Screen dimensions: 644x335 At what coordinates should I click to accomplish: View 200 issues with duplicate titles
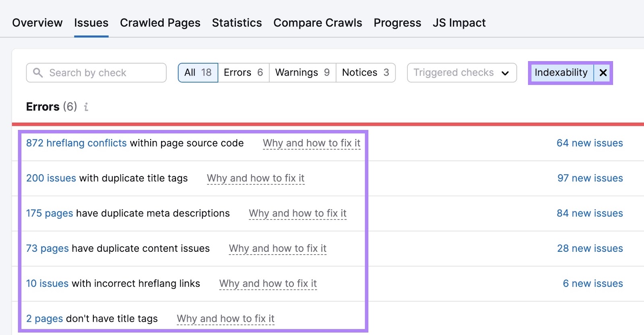click(x=51, y=178)
